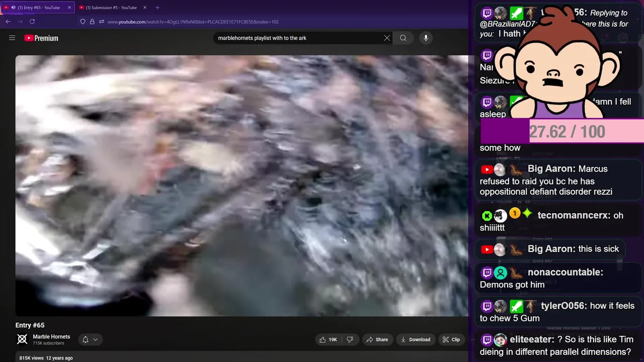This screenshot has width=644, height=362.
Task: Select the Entry #65 - YouTube tab
Action: point(37,8)
